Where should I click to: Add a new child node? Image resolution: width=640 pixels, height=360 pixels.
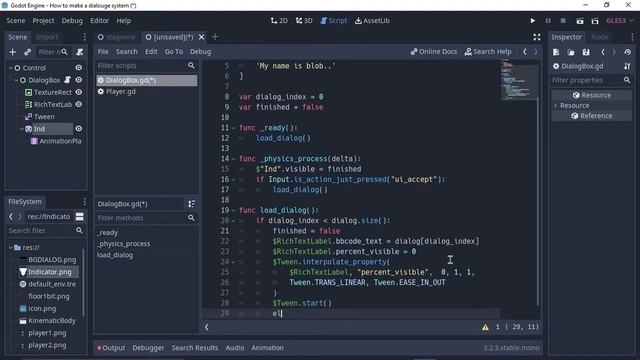click(13, 52)
